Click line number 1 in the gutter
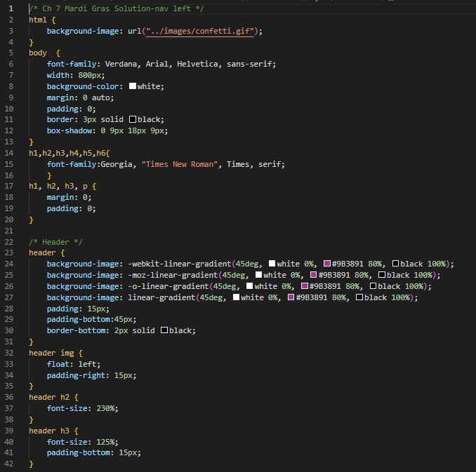Image resolution: width=476 pixels, height=472 pixels. tap(11, 8)
